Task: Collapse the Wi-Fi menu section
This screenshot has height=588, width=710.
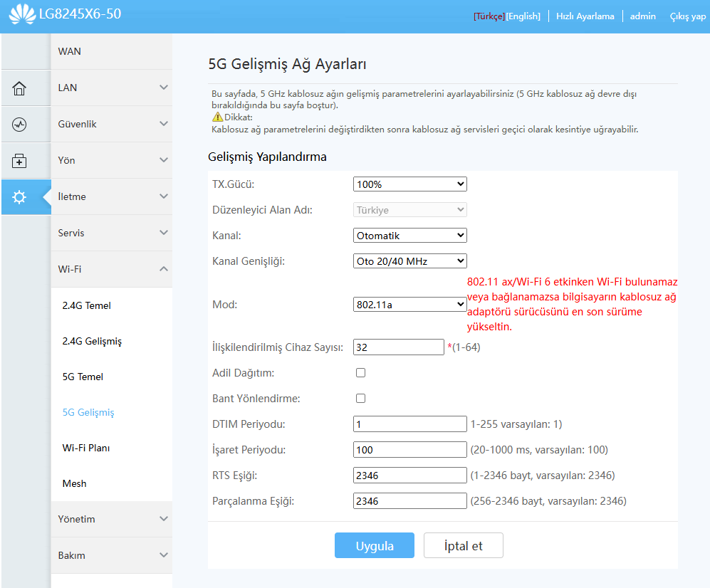Action: pos(112,269)
